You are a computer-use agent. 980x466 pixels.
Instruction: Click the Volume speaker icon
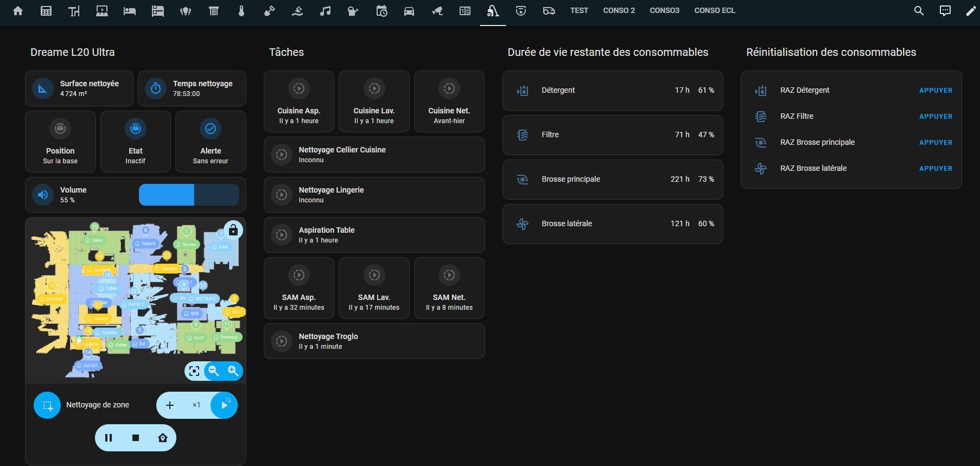pyautogui.click(x=43, y=195)
